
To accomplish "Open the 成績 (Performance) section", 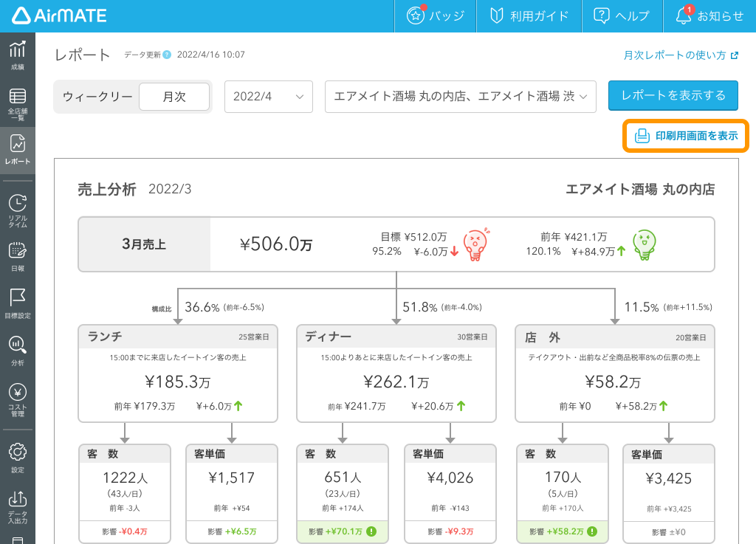I will (x=18, y=53).
